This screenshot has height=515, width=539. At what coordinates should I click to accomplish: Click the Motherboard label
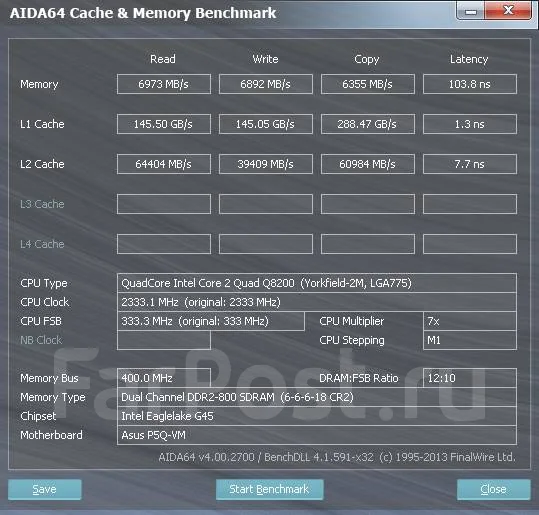[52, 435]
